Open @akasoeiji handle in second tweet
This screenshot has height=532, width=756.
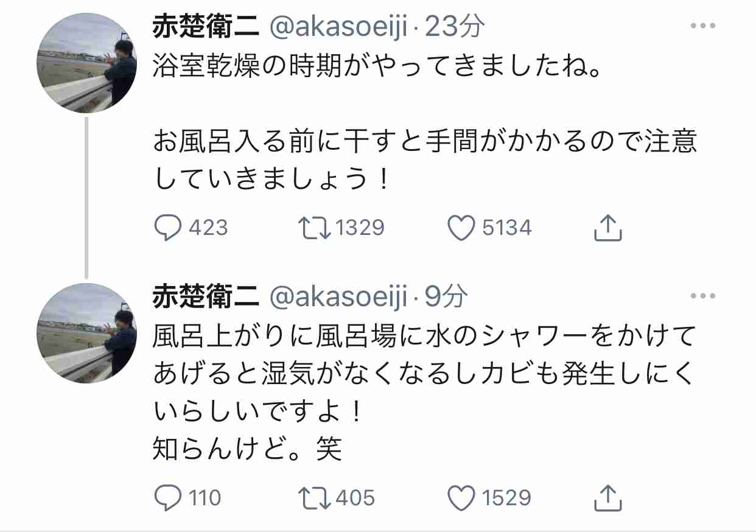coord(338,297)
